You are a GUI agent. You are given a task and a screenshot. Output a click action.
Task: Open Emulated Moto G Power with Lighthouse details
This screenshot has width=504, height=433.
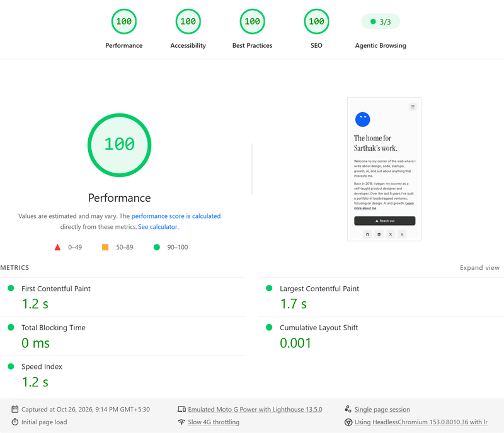(x=255, y=409)
